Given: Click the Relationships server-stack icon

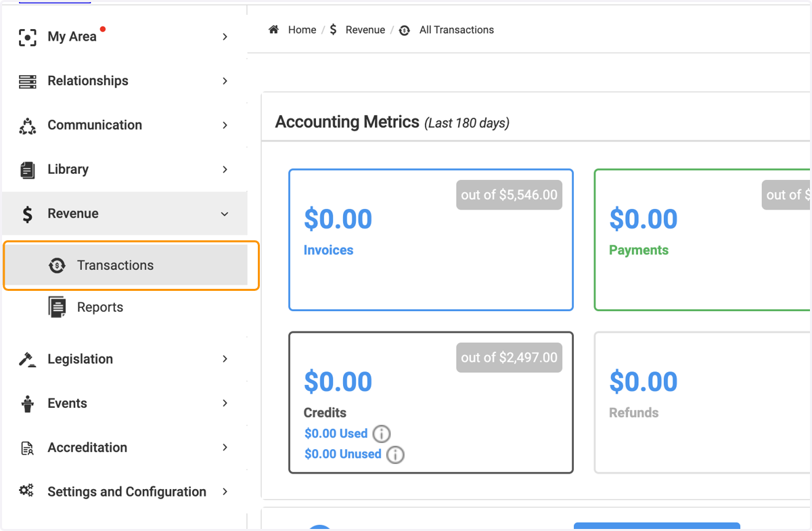Looking at the screenshot, I should pos(27,81).
